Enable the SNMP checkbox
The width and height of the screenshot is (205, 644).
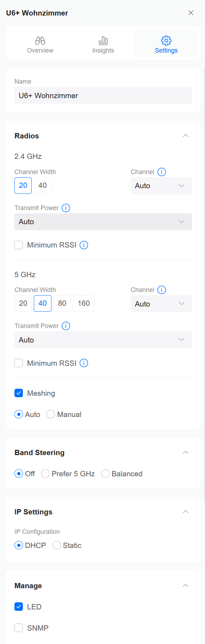[19, 628]
